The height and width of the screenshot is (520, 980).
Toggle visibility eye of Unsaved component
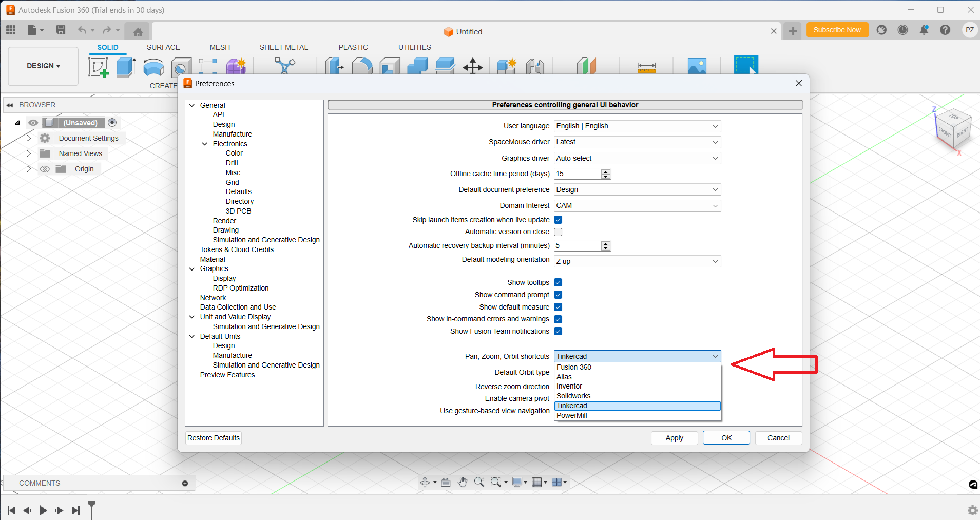tap(33, 123)
